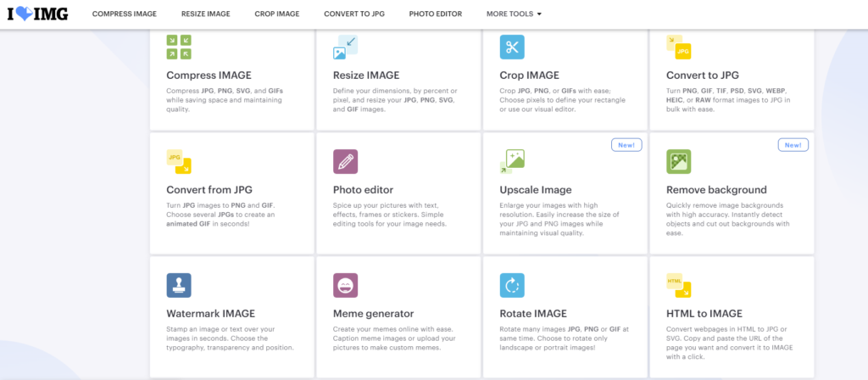Click the yellow Convert to JPG icon
The width and height of the screenshot is (868, 380).
click(678, 48)
